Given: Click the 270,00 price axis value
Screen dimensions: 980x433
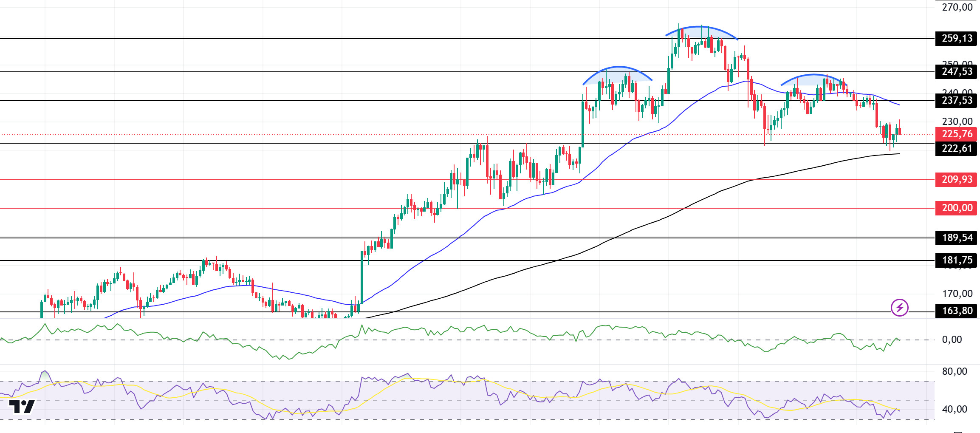Looking at the screenshot, I should pyautogui.click(x=957, y=7).
